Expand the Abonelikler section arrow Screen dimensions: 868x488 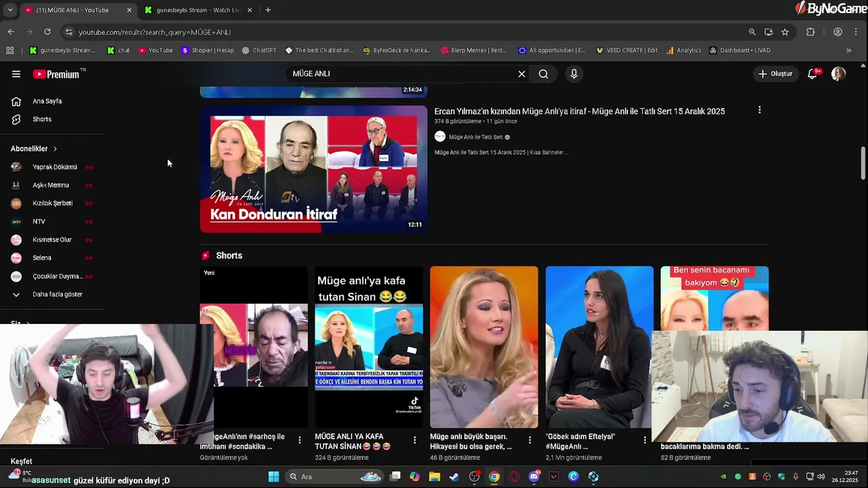tap(55, 149)
